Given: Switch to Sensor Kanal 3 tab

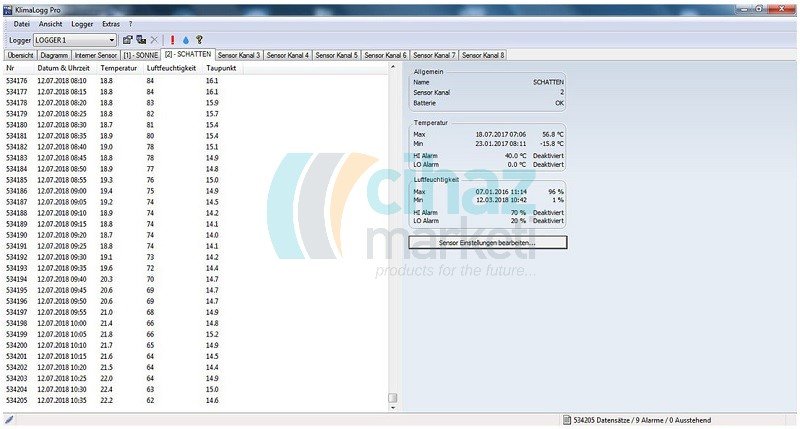Looking at the screenshot, I should coord(239,55).
